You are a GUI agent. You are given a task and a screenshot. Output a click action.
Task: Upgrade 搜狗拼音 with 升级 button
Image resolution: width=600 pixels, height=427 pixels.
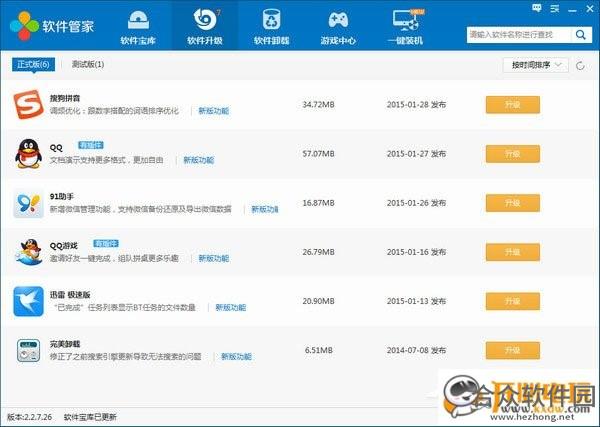[513, 104]
